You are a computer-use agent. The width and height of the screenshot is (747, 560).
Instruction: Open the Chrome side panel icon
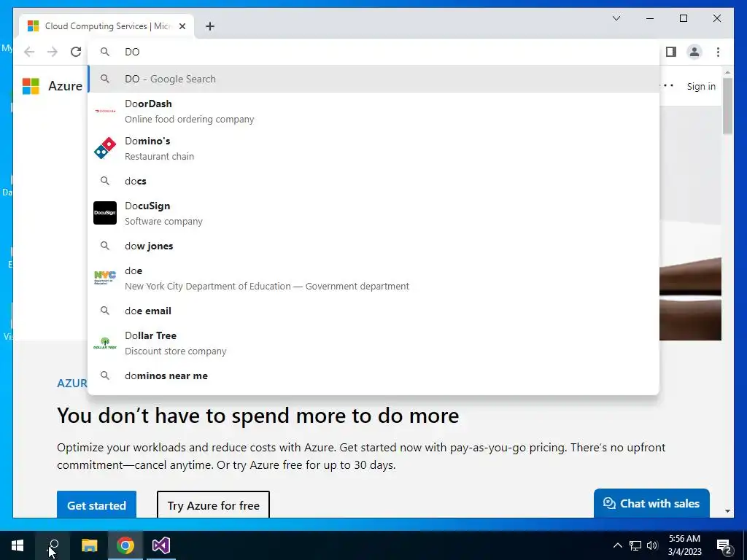(x=671, y=52)
